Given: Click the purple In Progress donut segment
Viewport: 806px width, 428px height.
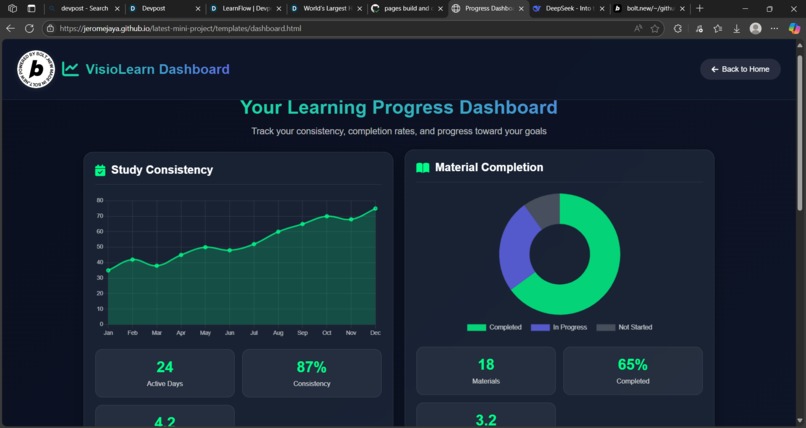Looking at the screenshot, I should 517,247.
